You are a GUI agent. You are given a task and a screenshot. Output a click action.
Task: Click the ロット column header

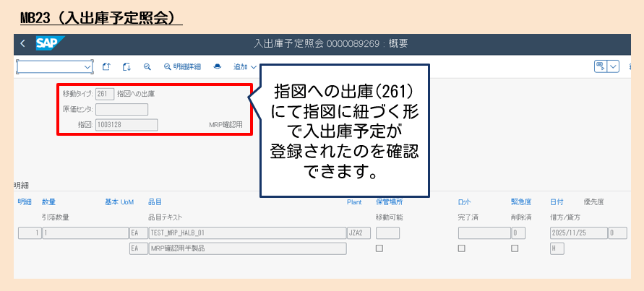[x=465, y=202]
